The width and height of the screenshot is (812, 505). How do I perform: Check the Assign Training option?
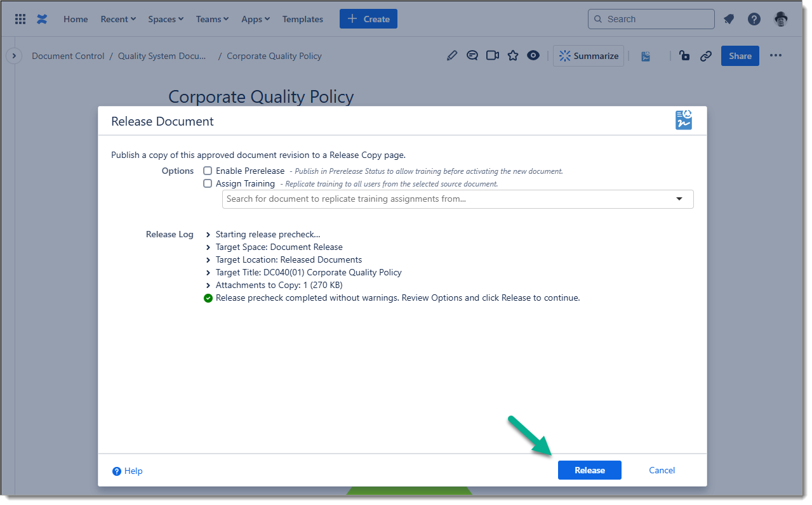pyautogui.click(x=208, y=183)
